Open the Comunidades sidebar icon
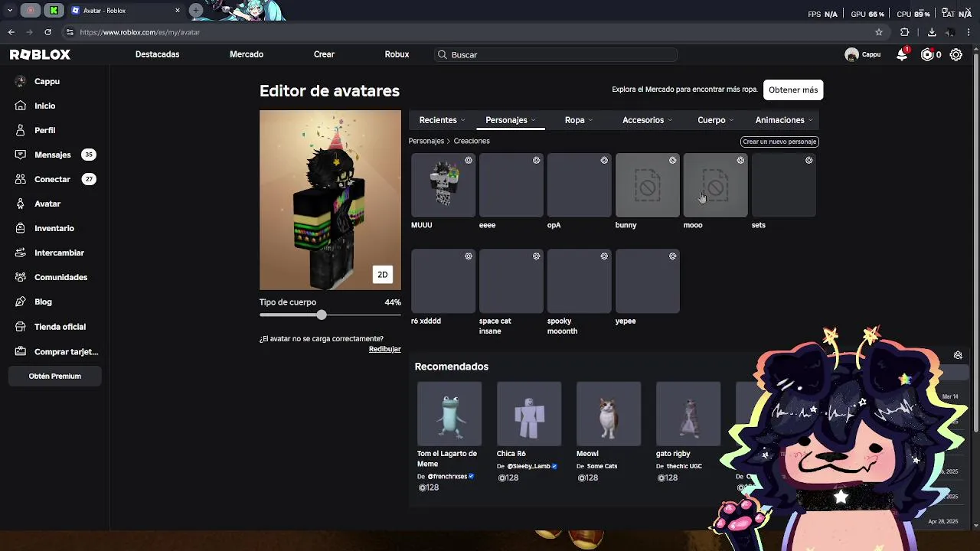Image resolution: width=980 pixels, height=551 pixels. 21,277
